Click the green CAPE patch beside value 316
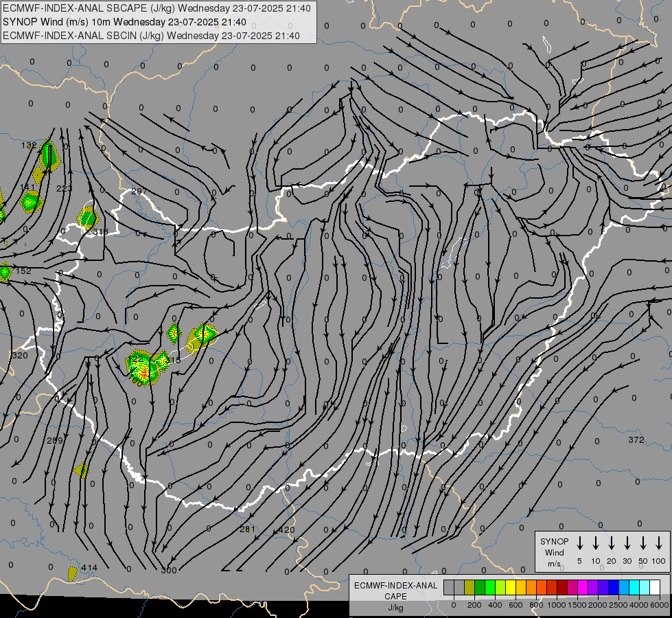The height and width of the screenshot is (618, 672). (88, 218)
